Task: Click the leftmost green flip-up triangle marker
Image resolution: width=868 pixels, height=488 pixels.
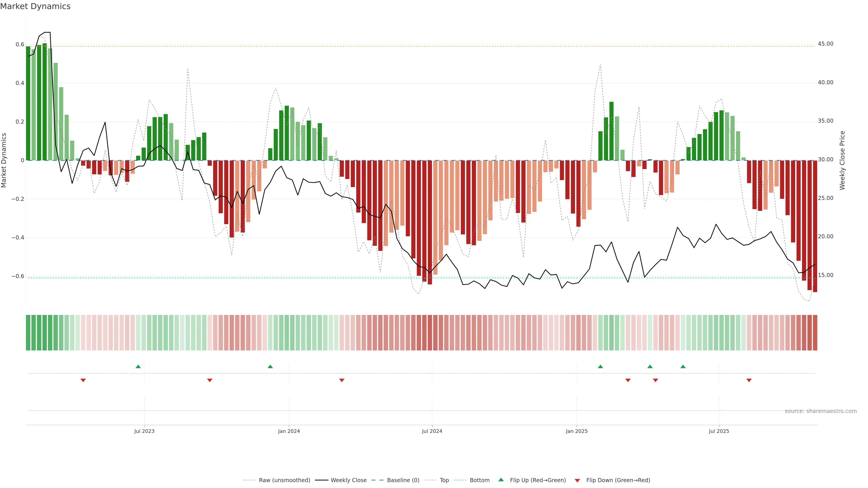Action: point(138,366)
